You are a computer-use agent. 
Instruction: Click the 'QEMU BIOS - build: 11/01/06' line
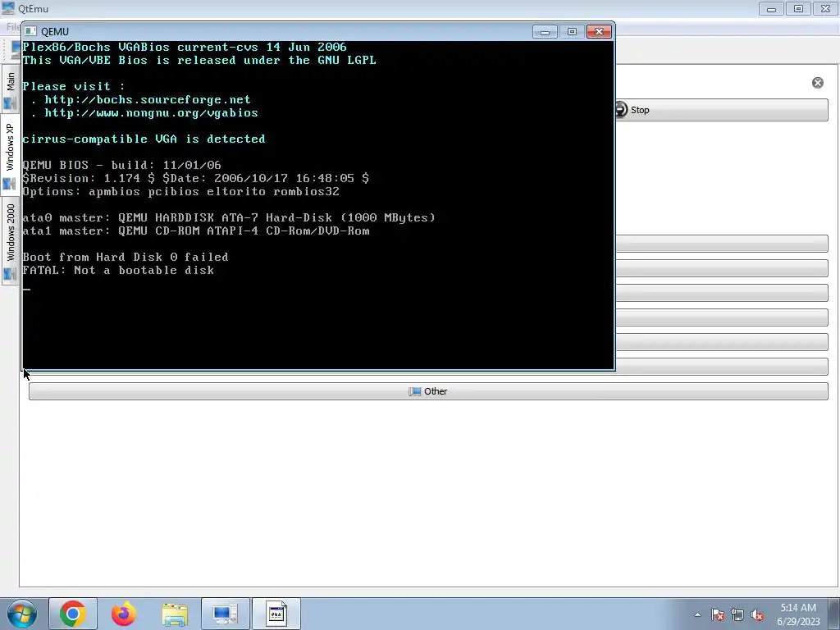121,165
